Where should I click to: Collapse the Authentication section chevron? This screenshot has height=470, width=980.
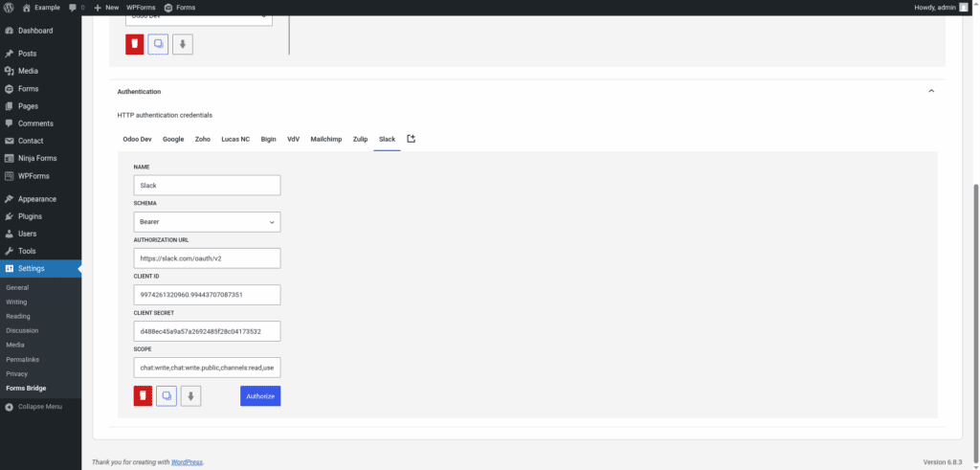(x=931, y=91)
